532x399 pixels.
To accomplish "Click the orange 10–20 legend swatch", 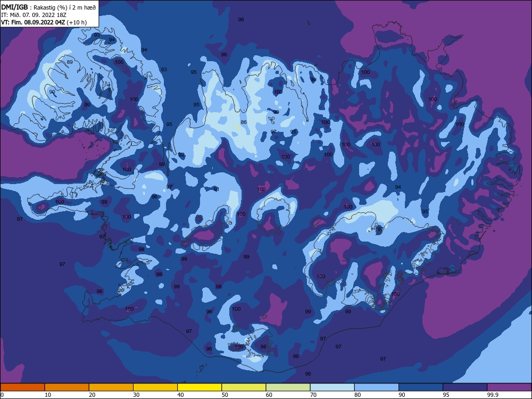I will click(67, 387).
